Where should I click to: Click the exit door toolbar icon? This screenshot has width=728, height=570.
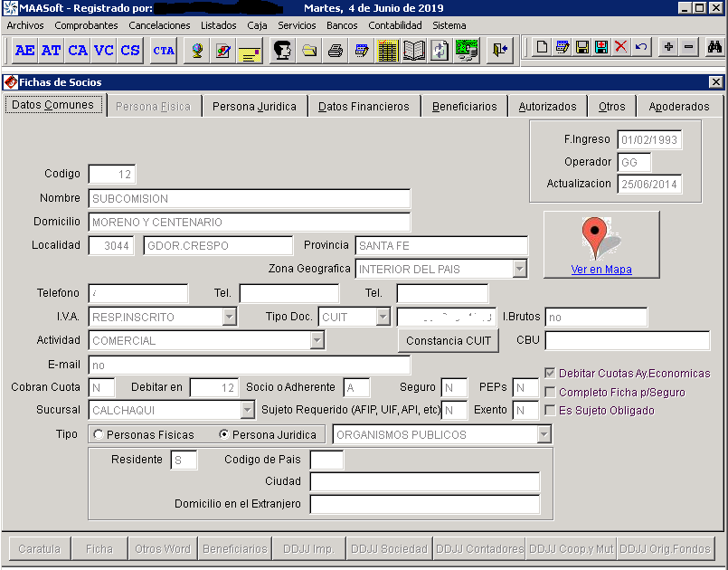coord(499,51)
